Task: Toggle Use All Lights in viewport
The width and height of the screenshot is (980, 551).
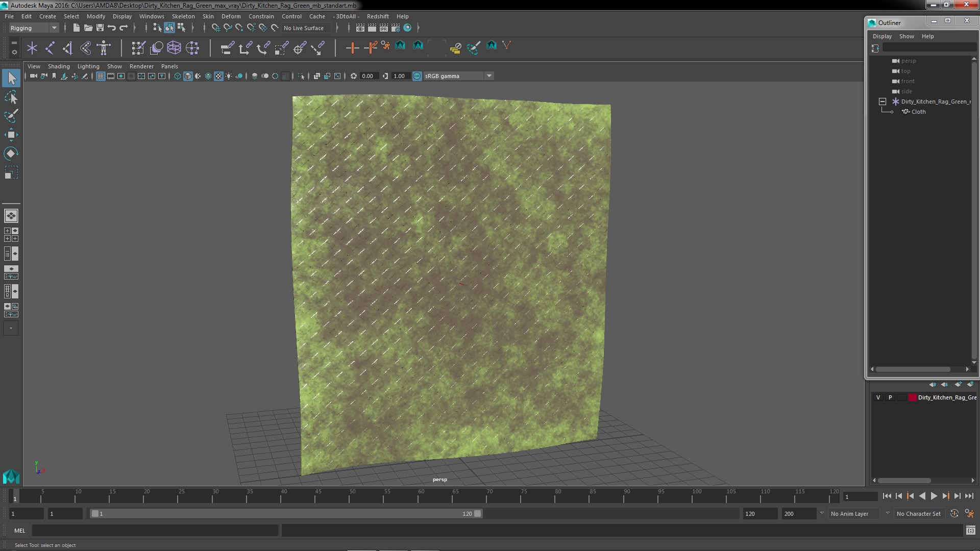Action: pos(229,76)
